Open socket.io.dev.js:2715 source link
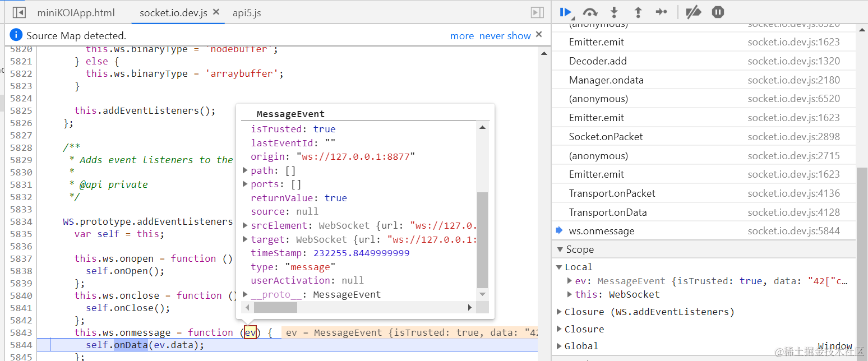Viewport: 868px width, 361px height. click(793, 156)
